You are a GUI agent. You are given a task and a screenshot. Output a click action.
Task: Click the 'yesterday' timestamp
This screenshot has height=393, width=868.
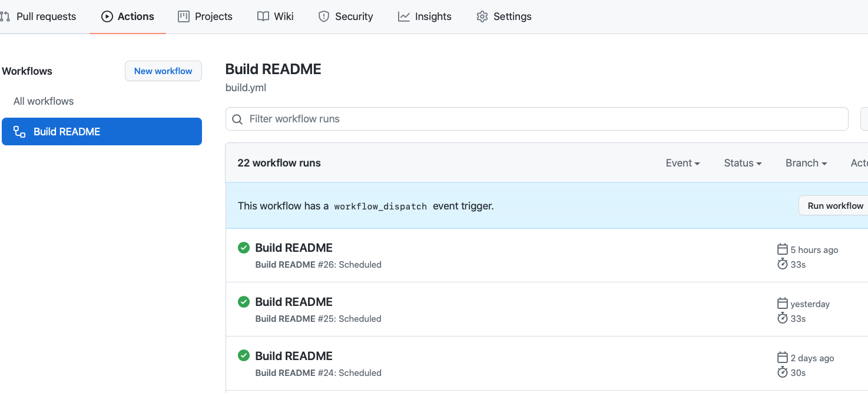810,304
